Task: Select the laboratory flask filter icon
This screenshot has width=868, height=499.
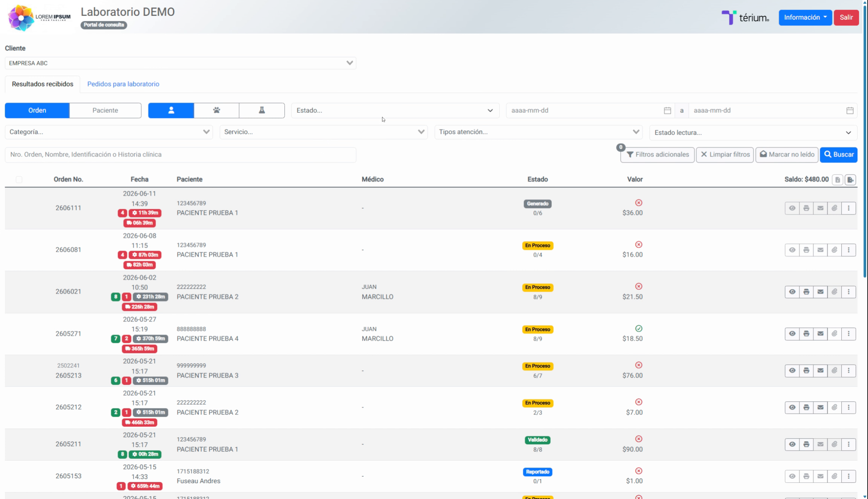Action: 262,110
